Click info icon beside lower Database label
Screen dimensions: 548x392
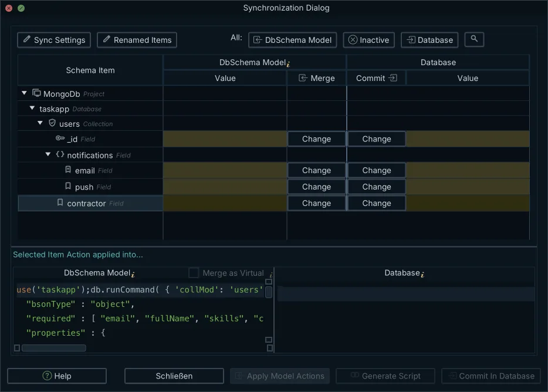[x=422, y=275]
